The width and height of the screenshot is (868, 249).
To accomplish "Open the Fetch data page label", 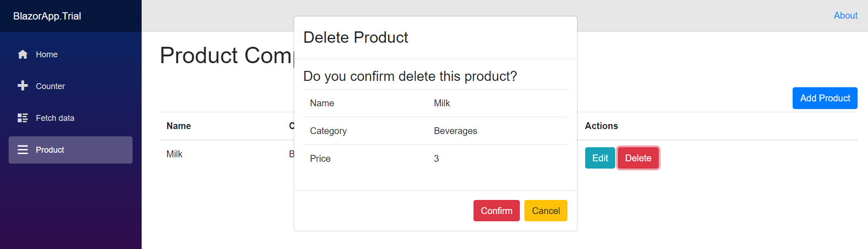I will click(55, 118).
